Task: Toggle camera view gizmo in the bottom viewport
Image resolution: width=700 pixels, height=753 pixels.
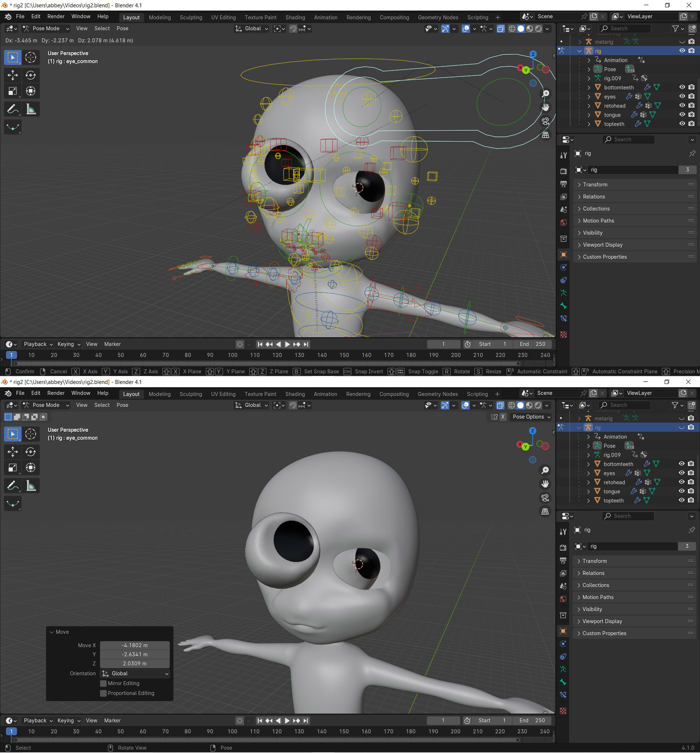Action: point(545,497)
